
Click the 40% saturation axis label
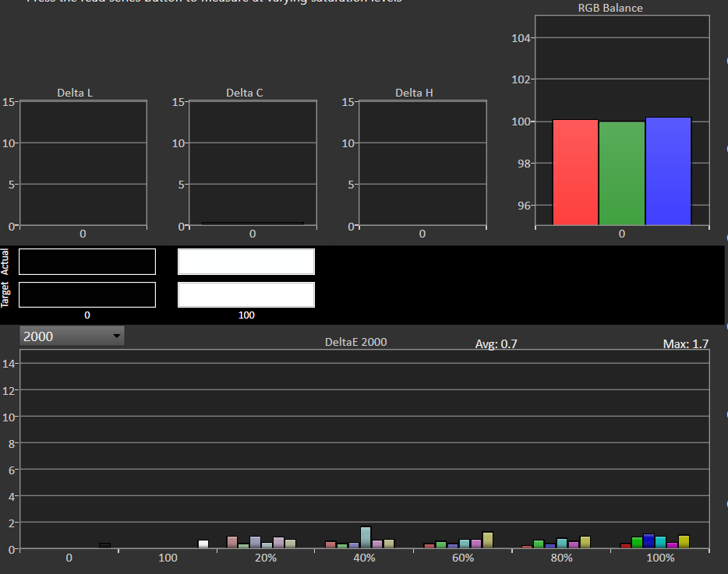point(365,558)
